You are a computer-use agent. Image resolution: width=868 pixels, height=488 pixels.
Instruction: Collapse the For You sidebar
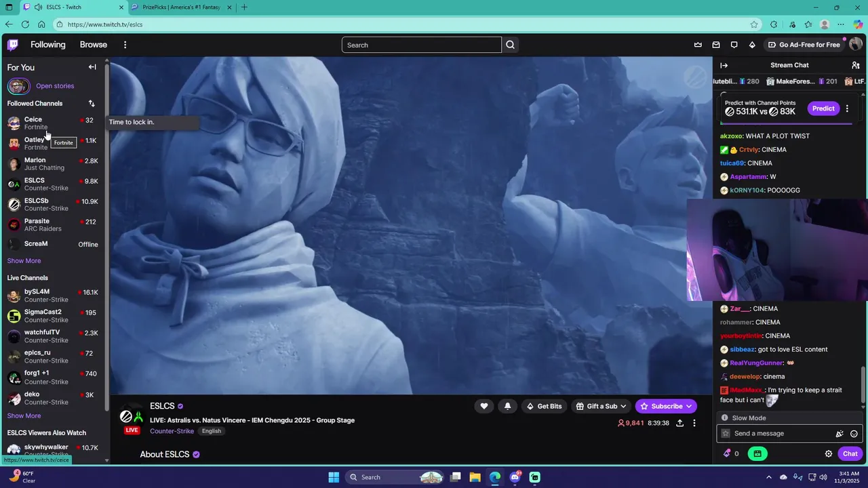click(x=92, y=67)
